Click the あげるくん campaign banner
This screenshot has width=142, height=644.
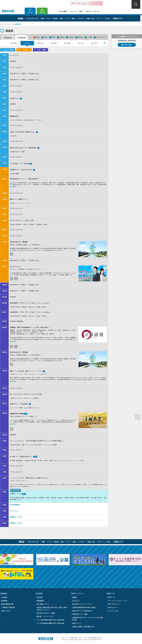(16, 574)
